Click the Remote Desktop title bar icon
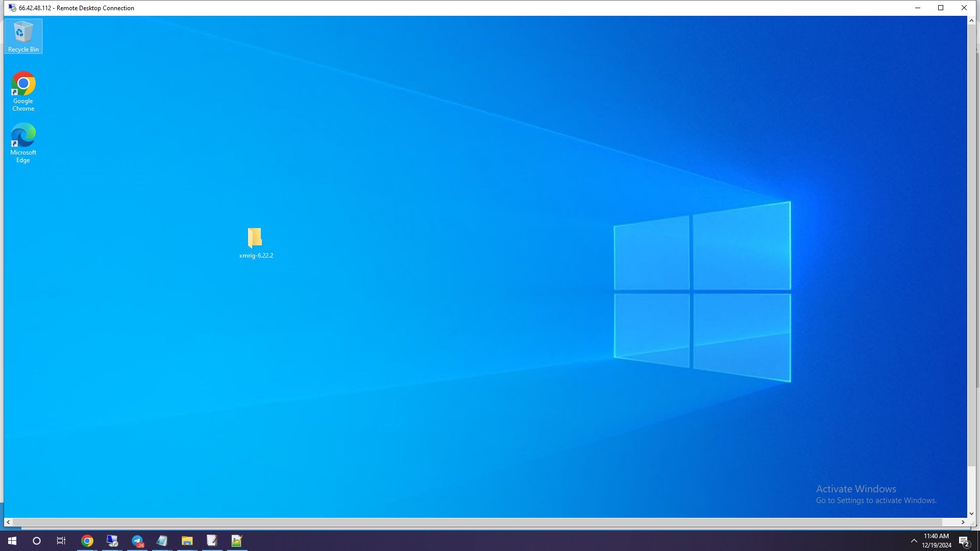This screenshot has width=980, height=551. 12,8
